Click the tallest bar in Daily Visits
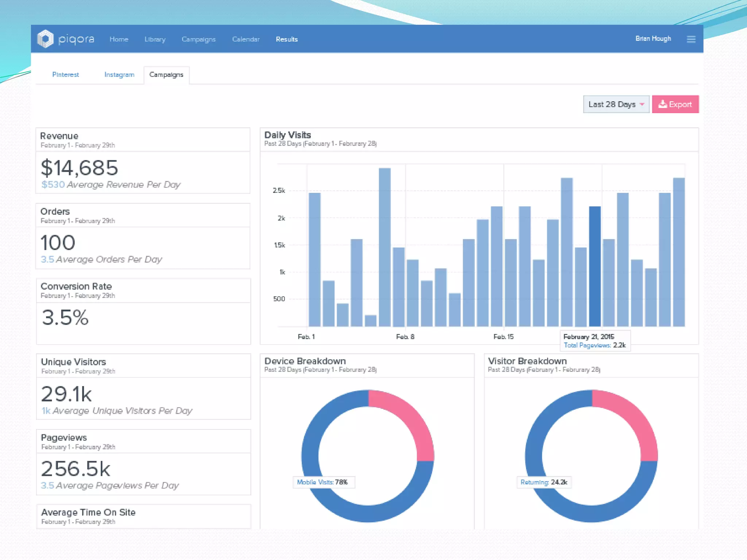This screenshot has height=560, width=747. (x=384, y=248)
